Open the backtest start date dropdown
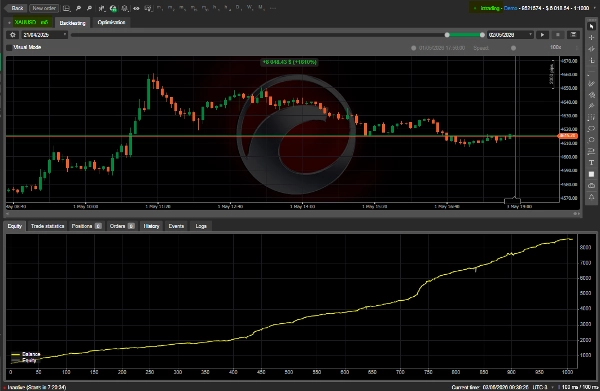Screen dimensions: 600x391 [44, 35]
